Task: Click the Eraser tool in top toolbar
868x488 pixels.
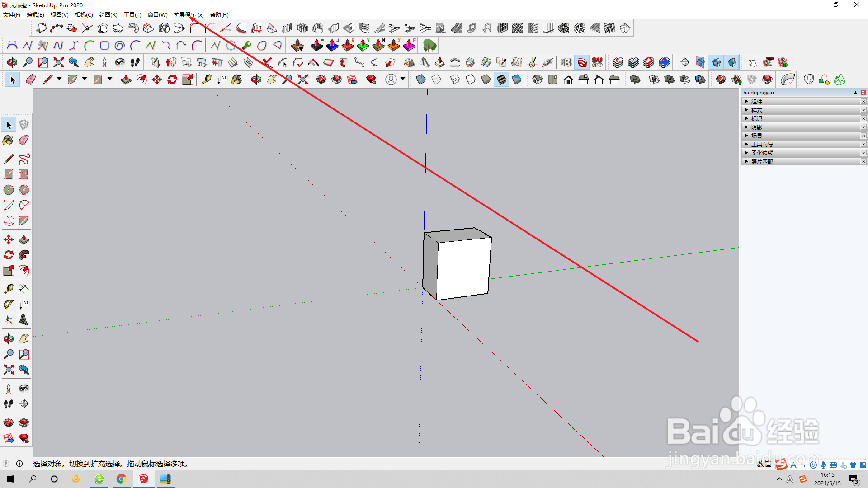Action: 31,80
